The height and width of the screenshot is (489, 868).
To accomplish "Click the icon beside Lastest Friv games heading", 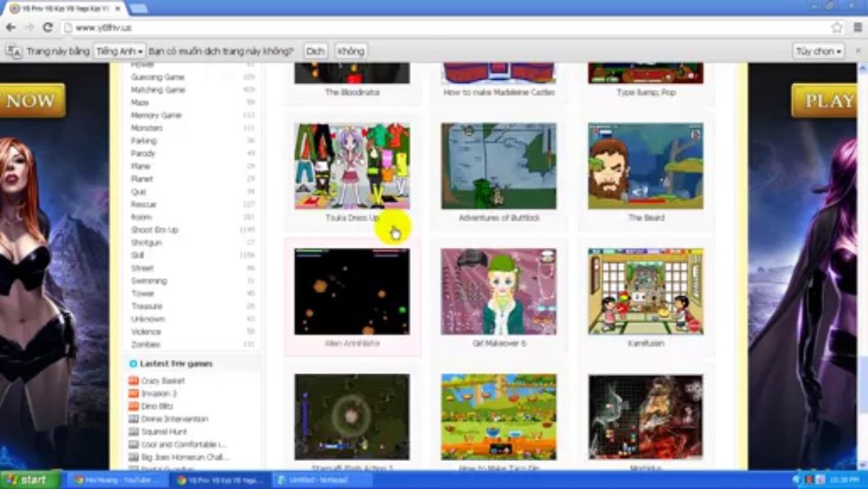I will click(134, 364).
